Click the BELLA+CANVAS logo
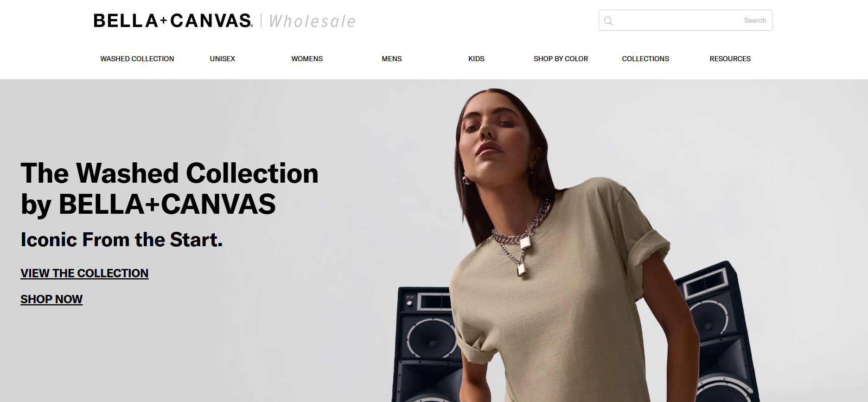Image resolution: width=868 pixels, height=402 pixels. (173, 21)
